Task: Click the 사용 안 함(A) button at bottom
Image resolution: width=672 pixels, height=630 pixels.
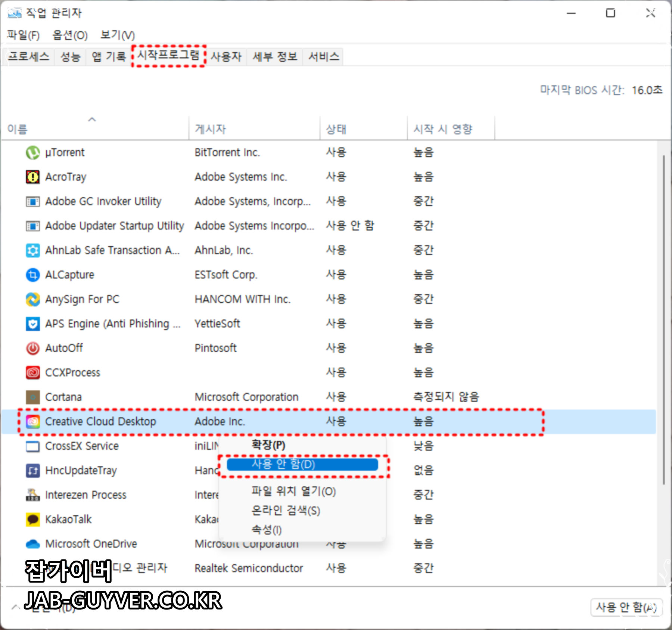Action: tap(626, 607)
